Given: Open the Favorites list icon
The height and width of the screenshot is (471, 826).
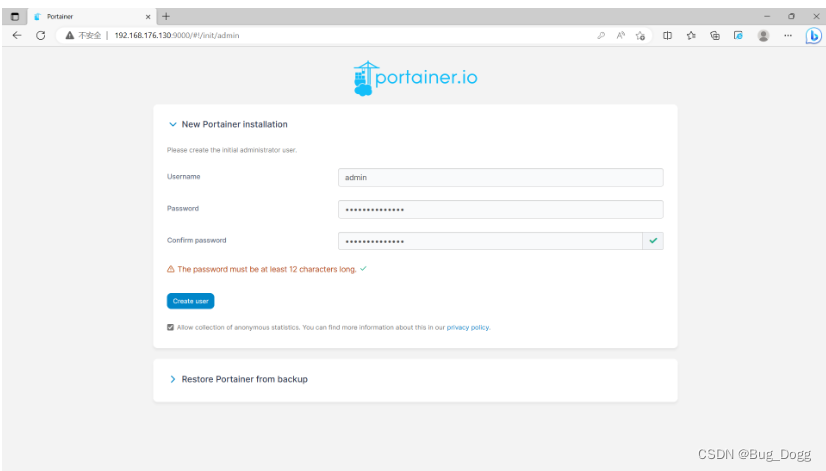Looking at the screenshot, I should (691, 35).
